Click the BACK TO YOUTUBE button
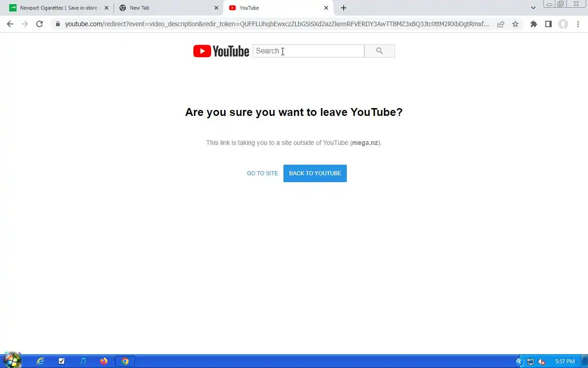 point(315,173)
